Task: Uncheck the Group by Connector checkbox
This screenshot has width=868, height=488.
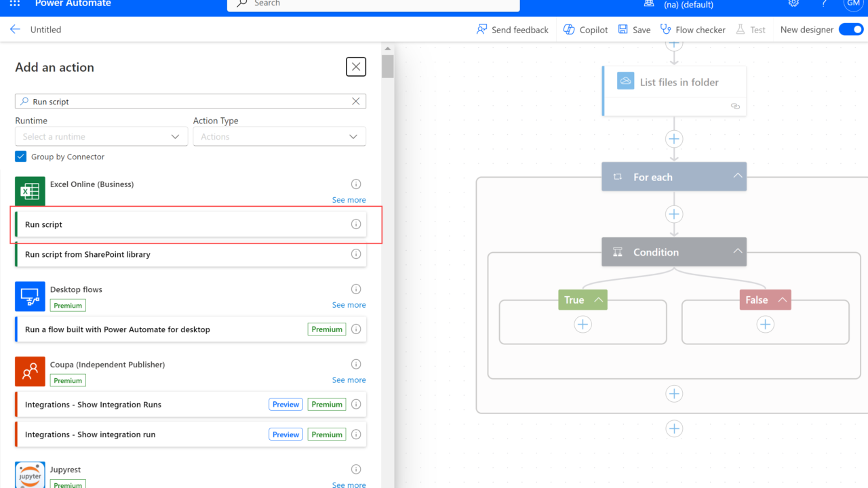Action: pyautogui.click(x=20, y=157)
